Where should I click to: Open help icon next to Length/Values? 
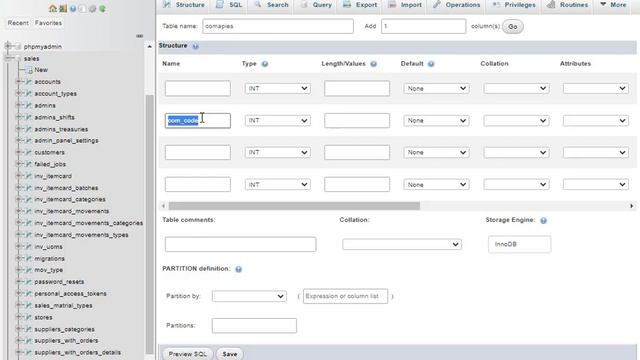pyautogui.click(x=373, y=64)
